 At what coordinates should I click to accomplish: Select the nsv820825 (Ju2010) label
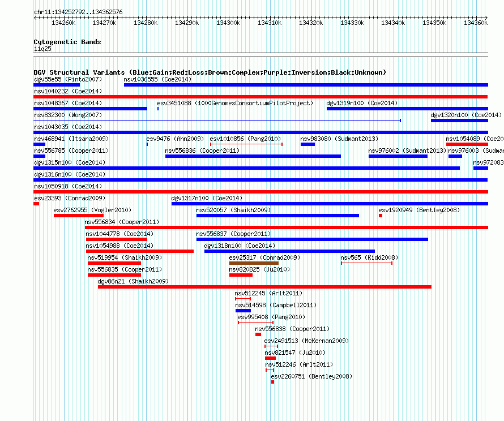pos(259,269)
